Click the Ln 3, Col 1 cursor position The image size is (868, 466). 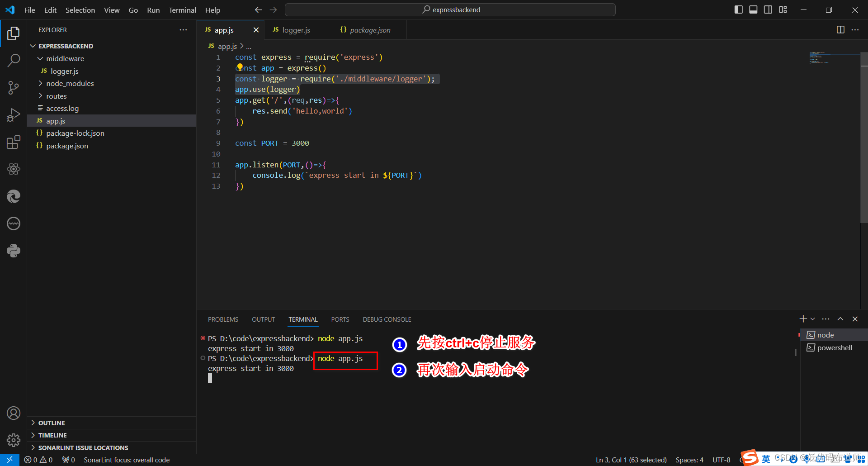point(631,460)
